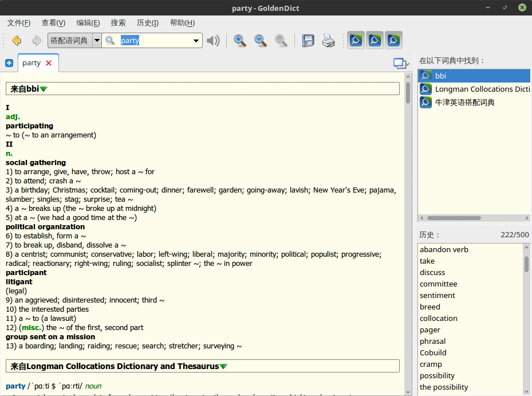Click the zoom out magnifier icon
This screenshot has height=396, width=532.
pyautogui.click(x=261, y=41)
